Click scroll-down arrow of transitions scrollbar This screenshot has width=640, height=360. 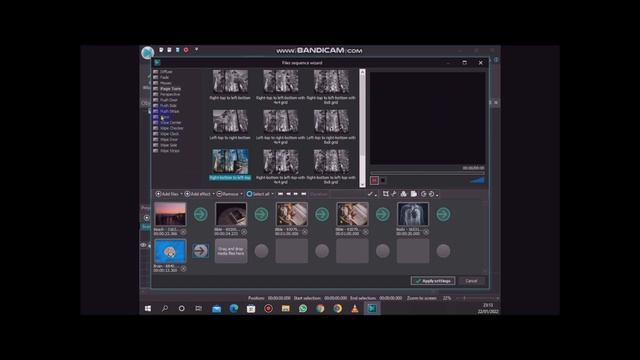coord(362,184)
